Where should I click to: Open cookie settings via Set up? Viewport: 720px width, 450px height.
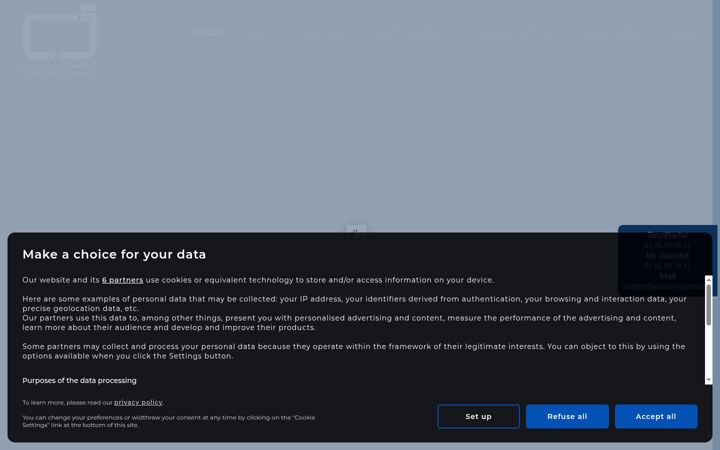(x=478, y=416)
